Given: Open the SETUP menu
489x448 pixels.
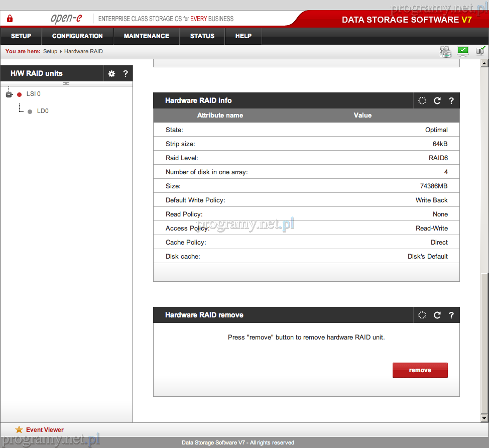Looking at the screenshot, I should [21, 36].
